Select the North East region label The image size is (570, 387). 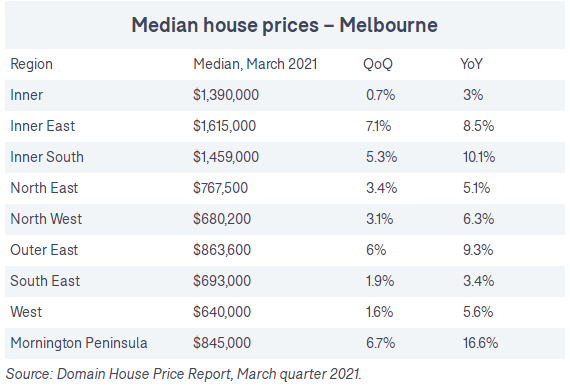44,188
